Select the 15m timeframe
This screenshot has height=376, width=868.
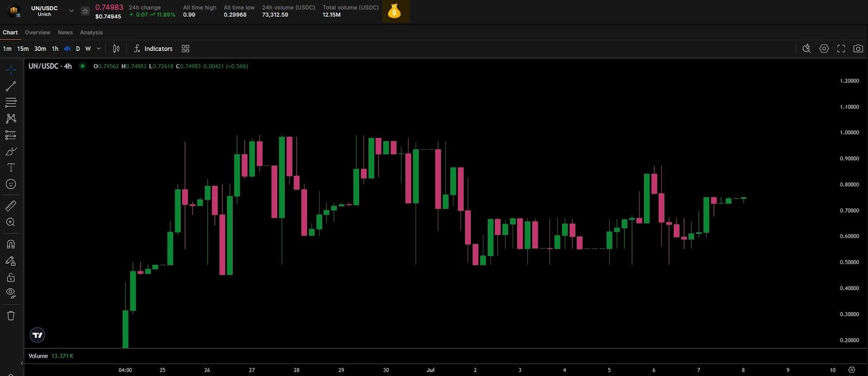click(23, 49)
